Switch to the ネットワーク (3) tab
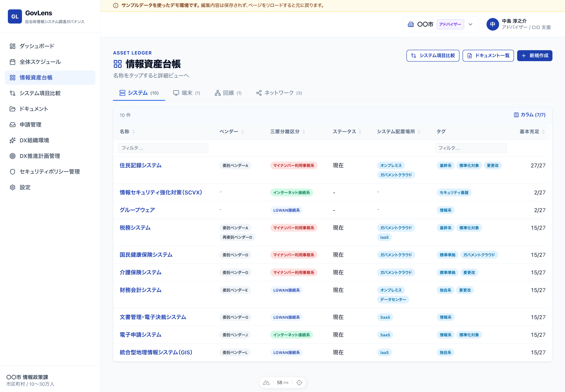Screen dimensions: 565x392 [279, 93]
